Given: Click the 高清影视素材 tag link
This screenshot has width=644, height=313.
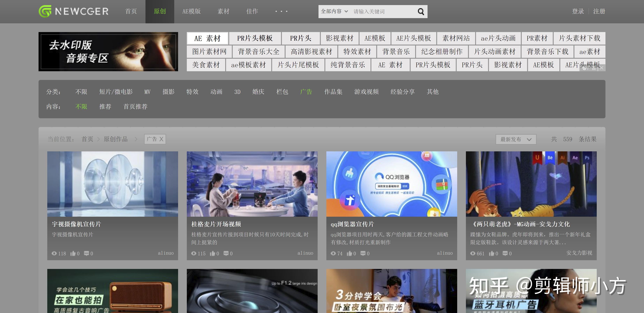Looking at the screenshot, I should (x=312, y=52).
